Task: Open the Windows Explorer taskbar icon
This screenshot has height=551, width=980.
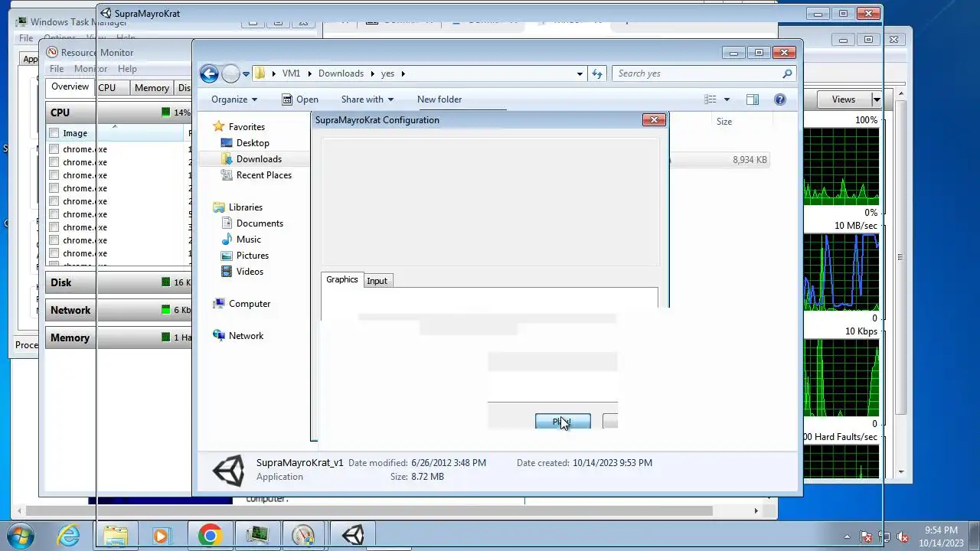Action: click(x=116, y=535)
